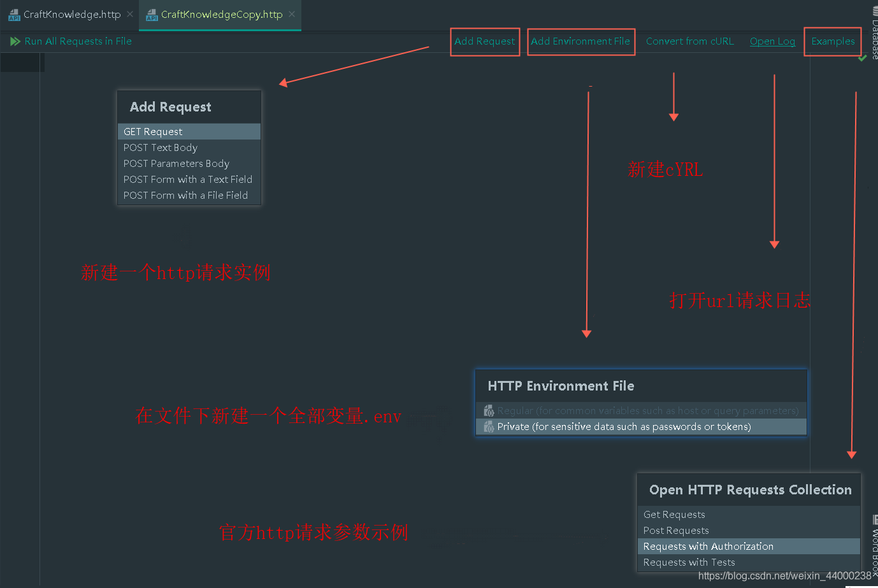
Task: Open the Add Environment File dropdown
Action: click(x=580, y=41)
